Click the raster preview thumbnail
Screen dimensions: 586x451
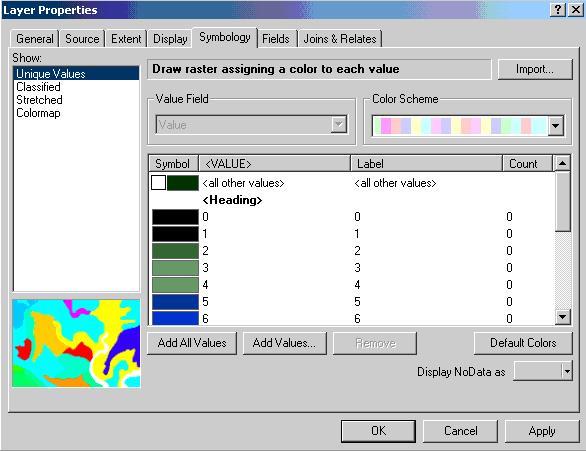76,343
